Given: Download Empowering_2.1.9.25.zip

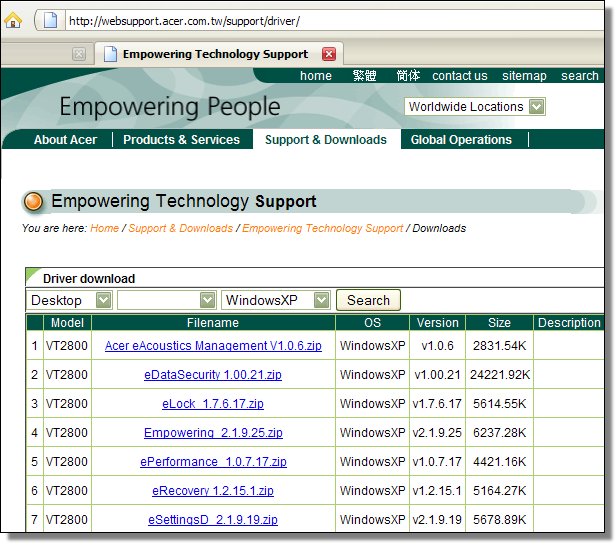Looking at the screenshot, I should (213, 433).
